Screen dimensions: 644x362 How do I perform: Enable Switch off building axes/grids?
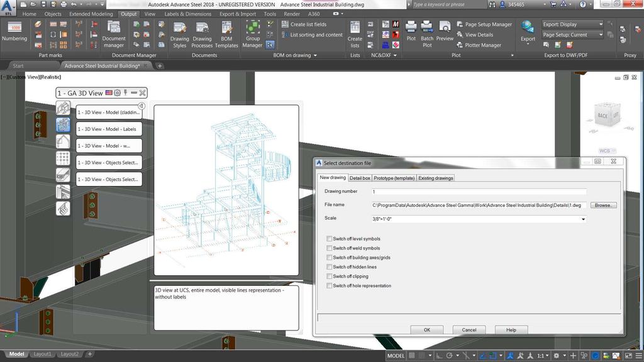(x=329, y=257)
